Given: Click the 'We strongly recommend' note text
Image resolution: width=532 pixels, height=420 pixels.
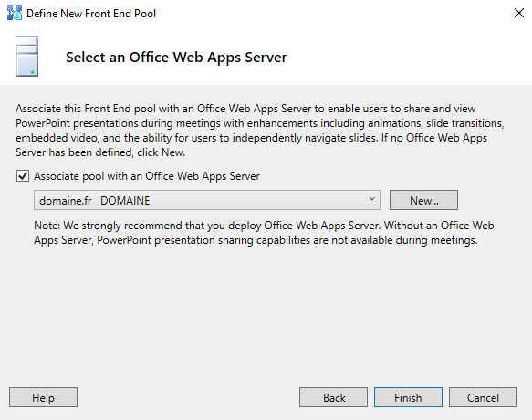Looking at the screenshot, I should pos(264,233).
